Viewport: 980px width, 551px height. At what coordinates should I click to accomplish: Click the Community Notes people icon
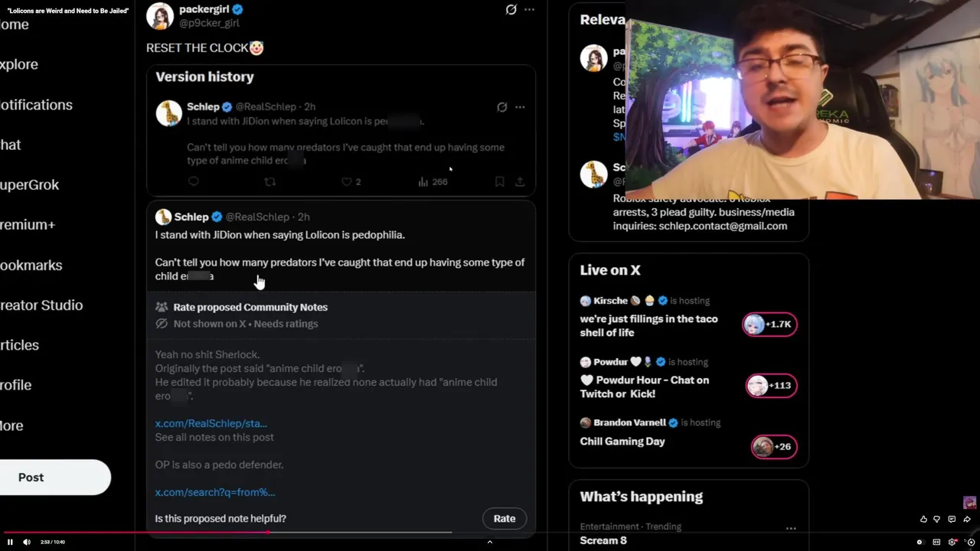(162, 307)
